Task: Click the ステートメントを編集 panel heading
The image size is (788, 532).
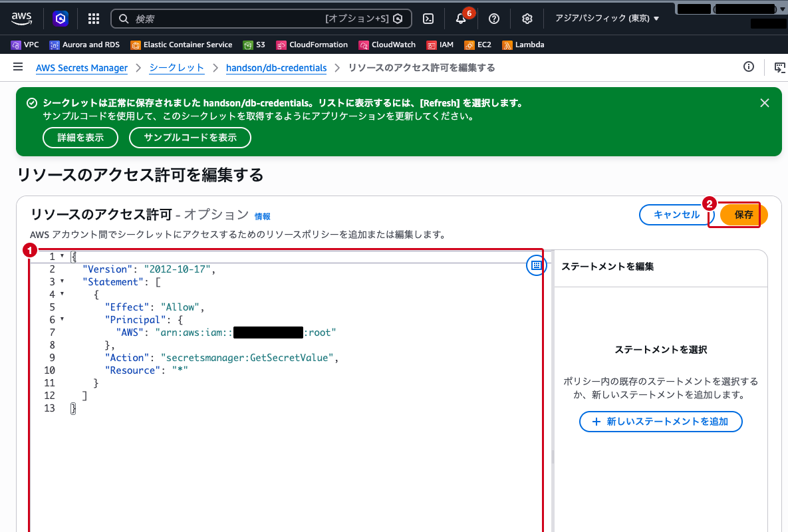Action: click(x=607, y=267)
